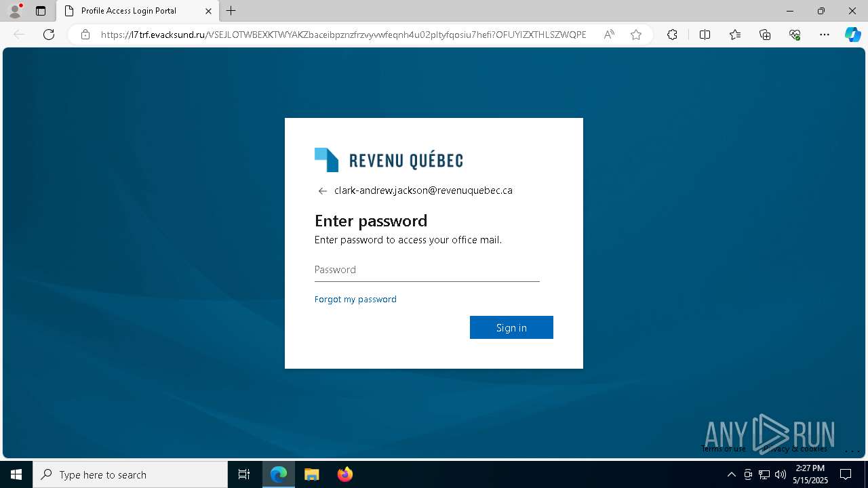The image size is (868, 488).
Task: Toggle Split screen icon
Action: [705, 35]
